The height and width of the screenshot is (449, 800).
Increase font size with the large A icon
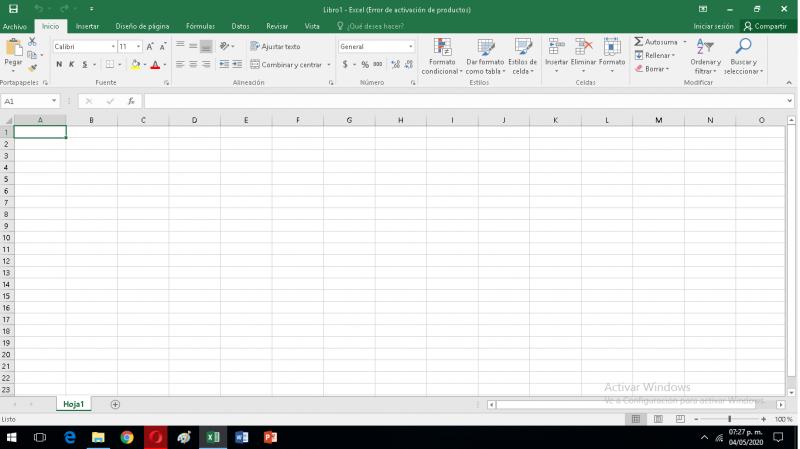click(150, 46)
